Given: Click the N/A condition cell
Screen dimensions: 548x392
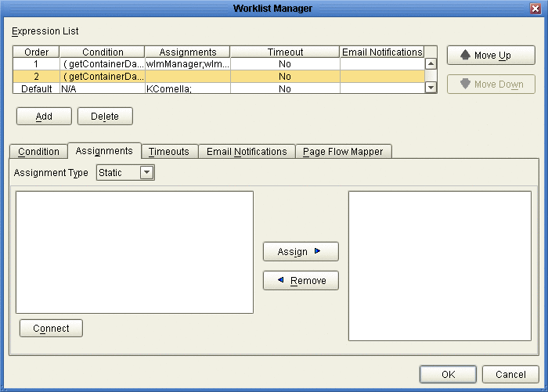Looking at the screenshot, I should [103, 88].
